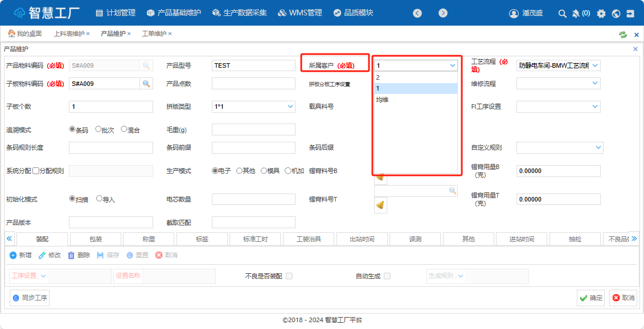Click the logout arrow icon

click(x=630, y=13)
